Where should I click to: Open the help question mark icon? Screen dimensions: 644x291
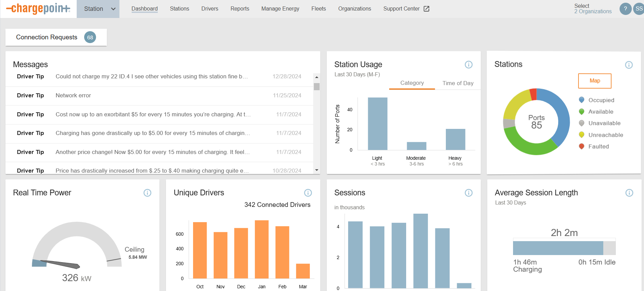point(625,9)
